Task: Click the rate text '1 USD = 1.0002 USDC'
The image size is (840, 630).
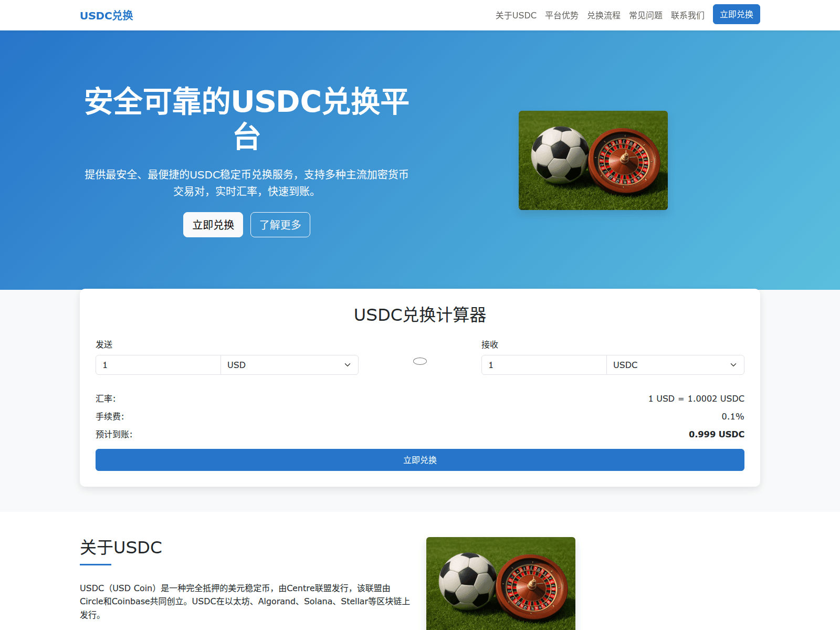Action: 696,398
